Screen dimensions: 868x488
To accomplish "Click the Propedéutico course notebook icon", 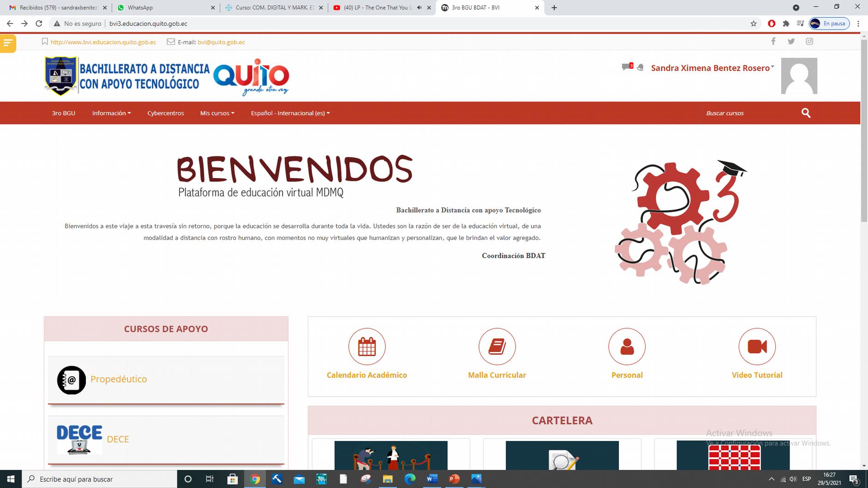I will point(72,380).
